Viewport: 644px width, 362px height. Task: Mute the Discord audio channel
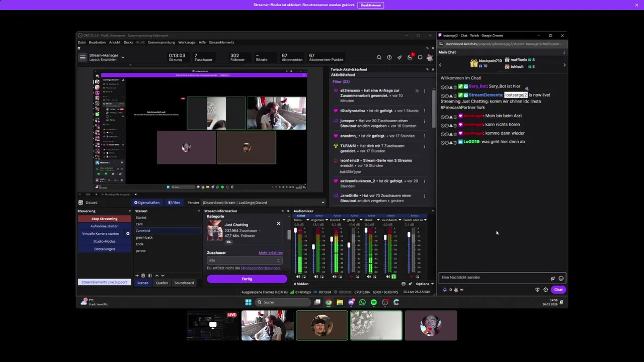point(335,277)
